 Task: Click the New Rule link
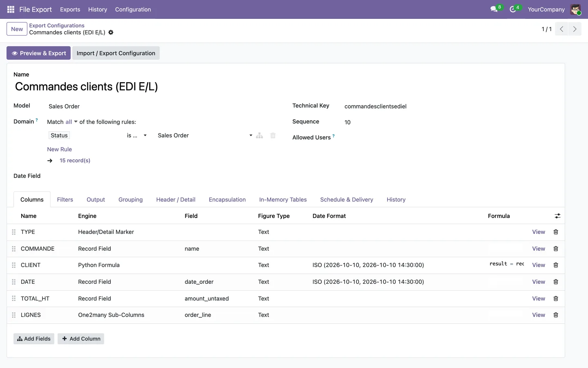[59, 149]
